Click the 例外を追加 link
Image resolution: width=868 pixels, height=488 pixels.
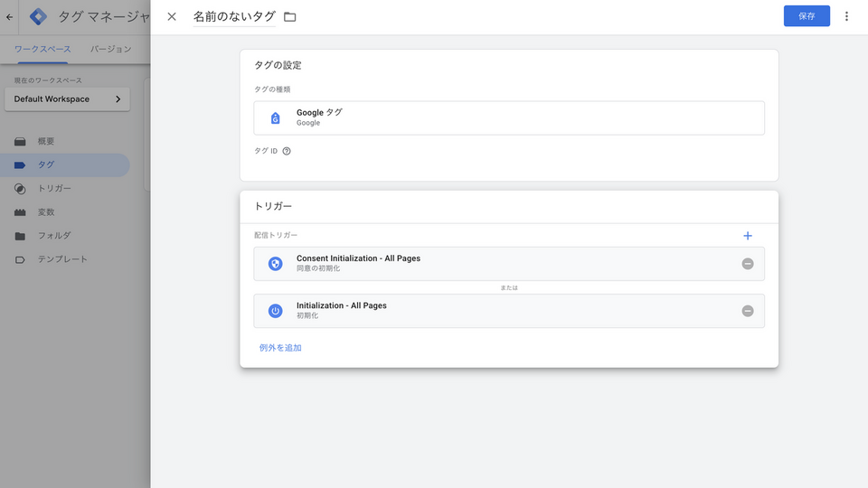click(x=280, y=347)
